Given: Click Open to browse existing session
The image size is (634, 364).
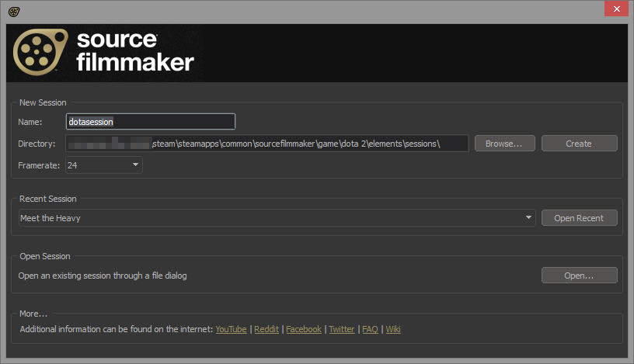Looking at the screenshot, I should 579,275.
